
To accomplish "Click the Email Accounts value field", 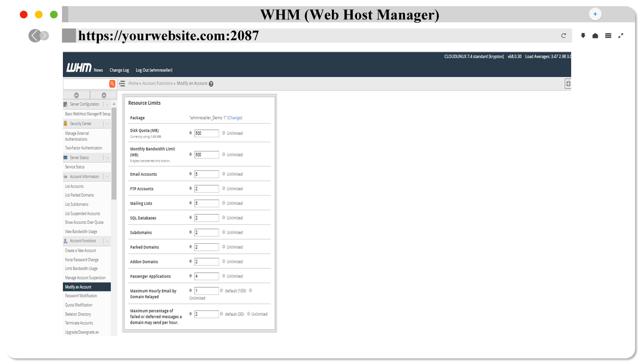I will [207, 174].
